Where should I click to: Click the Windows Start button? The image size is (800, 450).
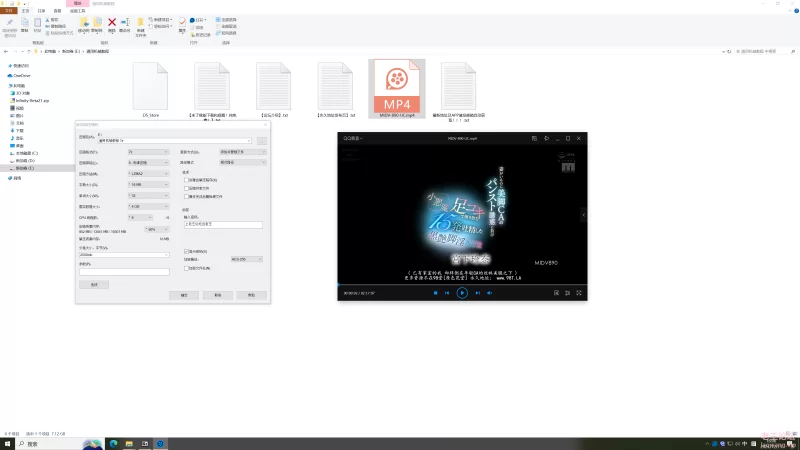(7, 444)
